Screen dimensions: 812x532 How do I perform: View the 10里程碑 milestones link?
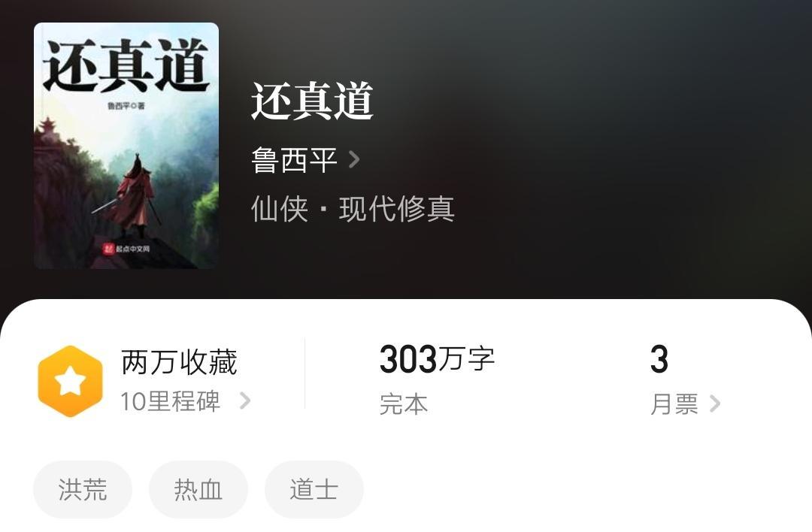(x=171, y=401)
